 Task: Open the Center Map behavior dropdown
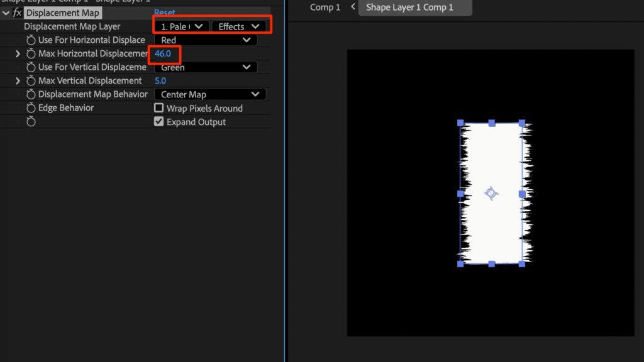pyautogui.click(x=210, y=94)
